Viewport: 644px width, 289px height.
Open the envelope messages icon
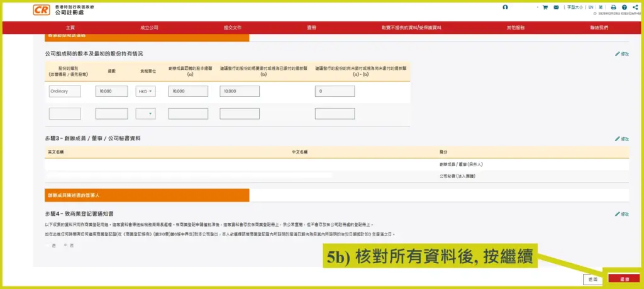556,8
